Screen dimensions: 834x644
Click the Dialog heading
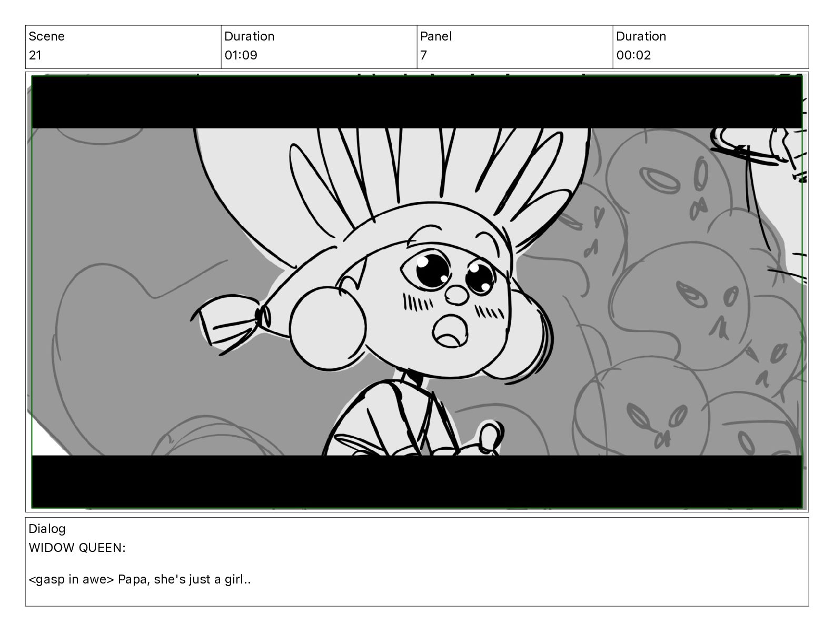point(47,529)
